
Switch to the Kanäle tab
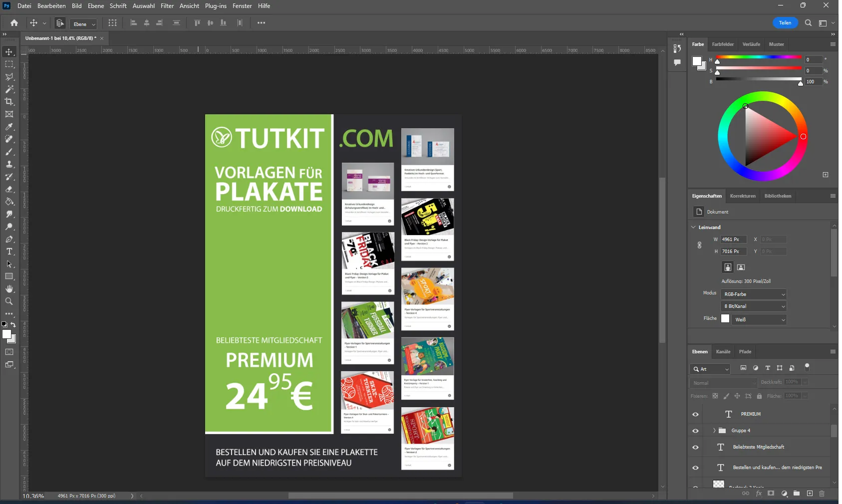pos(723,352)
